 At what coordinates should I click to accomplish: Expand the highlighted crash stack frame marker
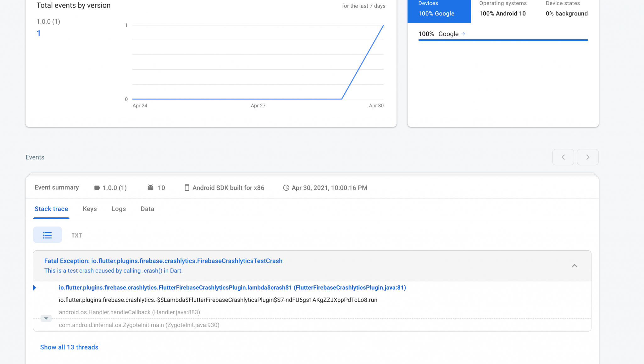[x=35, y=287]
